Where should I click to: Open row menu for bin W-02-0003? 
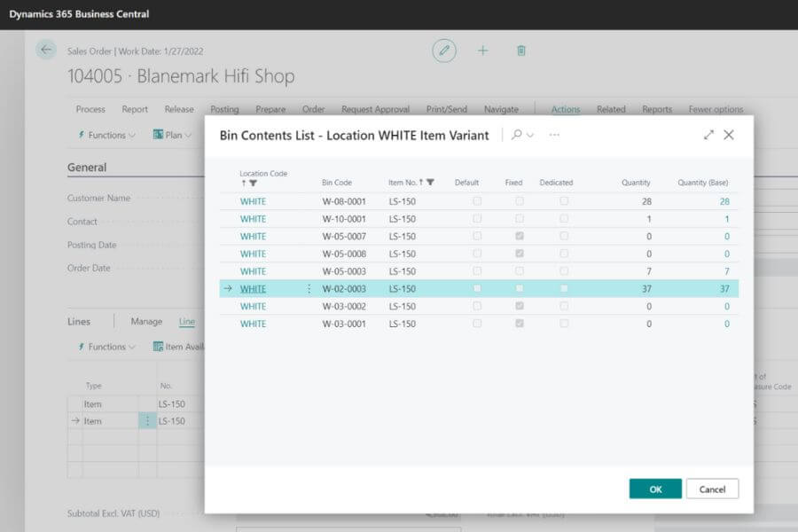pos(309,289)
